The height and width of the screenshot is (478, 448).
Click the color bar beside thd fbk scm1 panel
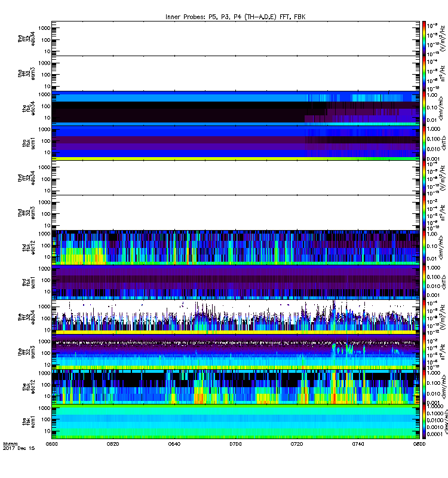tap(424, 282)
